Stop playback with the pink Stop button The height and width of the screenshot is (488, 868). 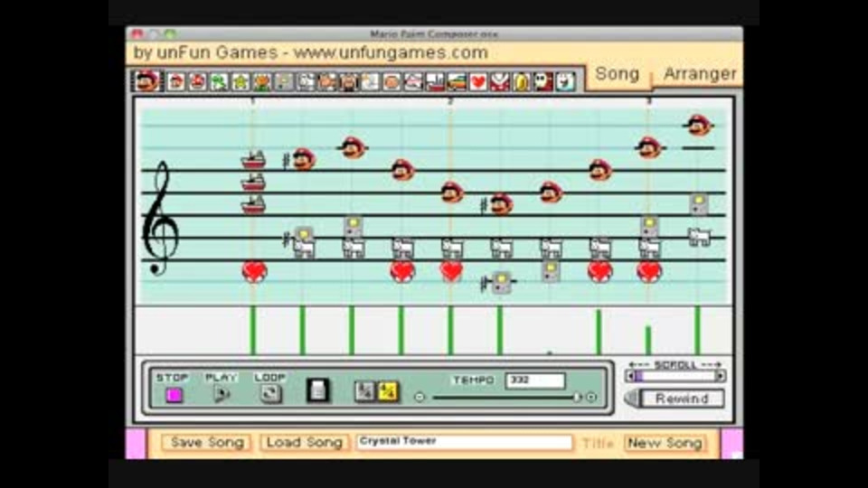[x=174, y=395]
